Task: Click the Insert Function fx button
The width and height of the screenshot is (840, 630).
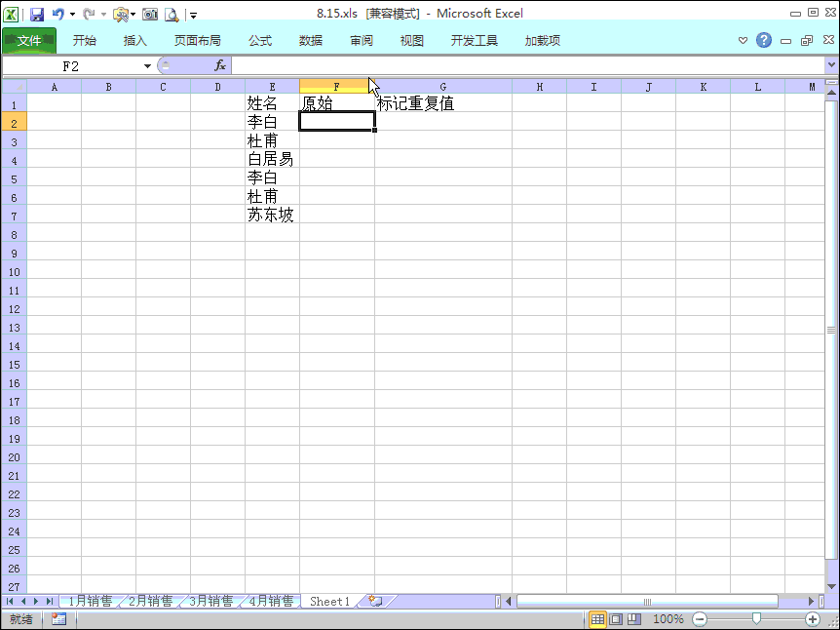Action: pyautogui.click(x=219, y=66)
